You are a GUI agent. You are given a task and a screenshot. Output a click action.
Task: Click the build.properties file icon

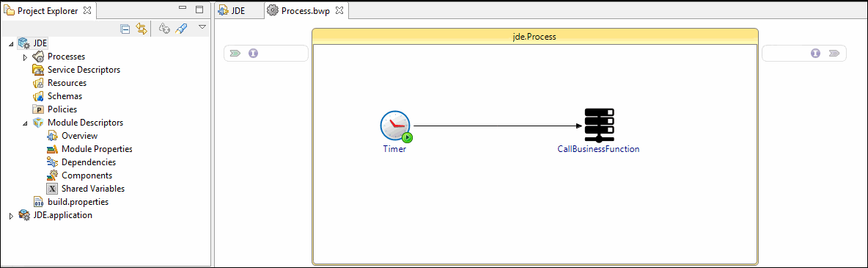(x=38, y=202)
